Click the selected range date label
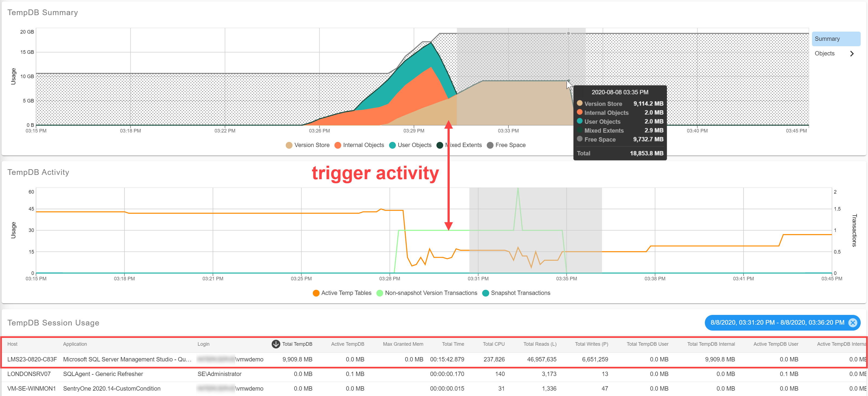This screenshot has width=868, height=396. click(777, 322)
